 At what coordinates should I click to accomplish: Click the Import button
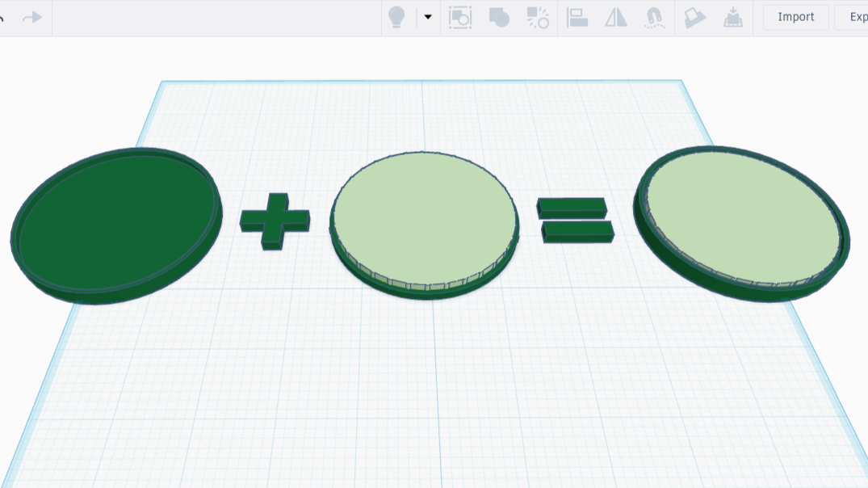tap(795, 17)
